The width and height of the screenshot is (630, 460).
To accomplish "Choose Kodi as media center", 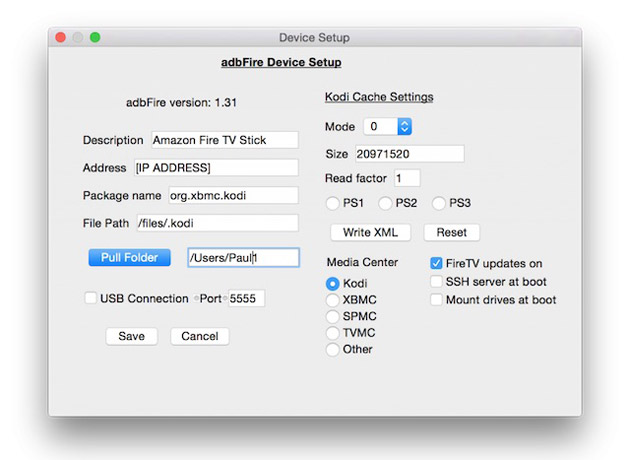I will pyautogui.click(x=333, y=284).
